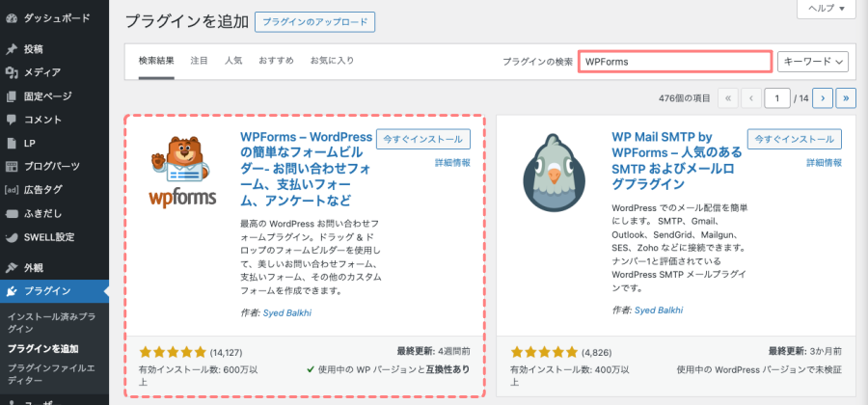The height and width of the screenshot is (405, 868).
Task: Click the 476個の項目 count text
Action: [684, 98]
